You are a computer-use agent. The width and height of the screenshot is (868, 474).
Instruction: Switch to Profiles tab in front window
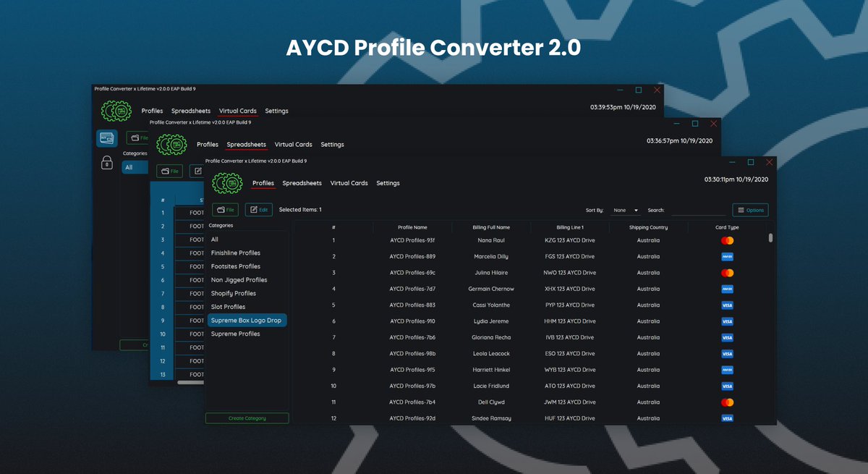coord(263,183)
